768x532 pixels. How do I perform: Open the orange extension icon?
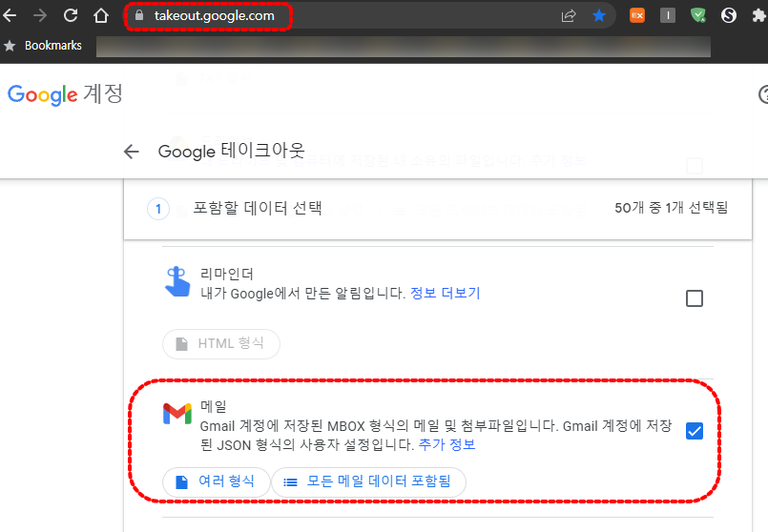pos(637,15)
